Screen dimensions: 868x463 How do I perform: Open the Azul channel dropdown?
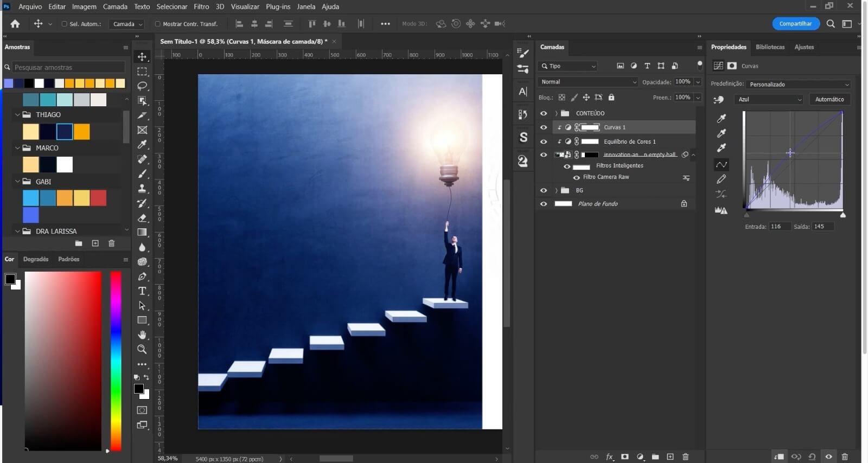click(769, 99)
